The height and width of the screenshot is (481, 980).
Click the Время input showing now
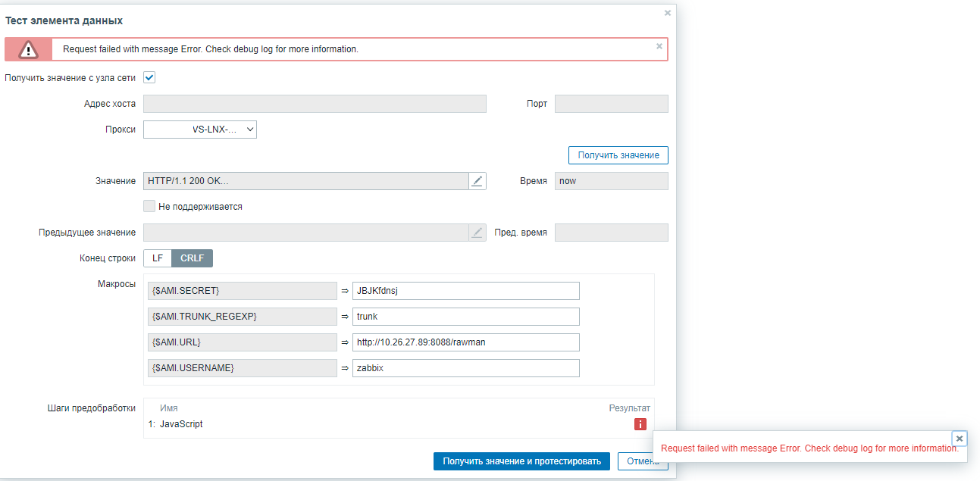coord(611,181)
